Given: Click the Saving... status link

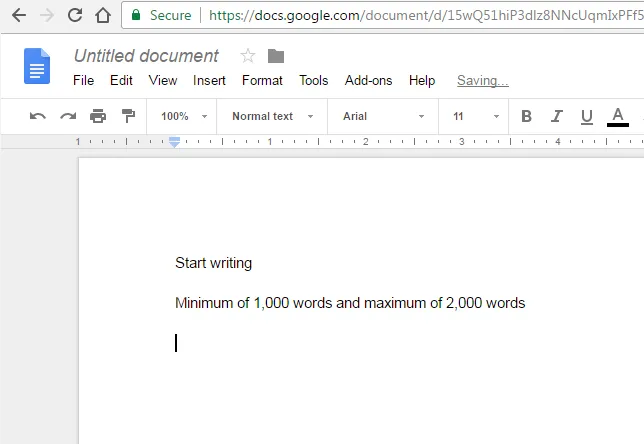Looking at the screenshot, I should coord(483,81).
